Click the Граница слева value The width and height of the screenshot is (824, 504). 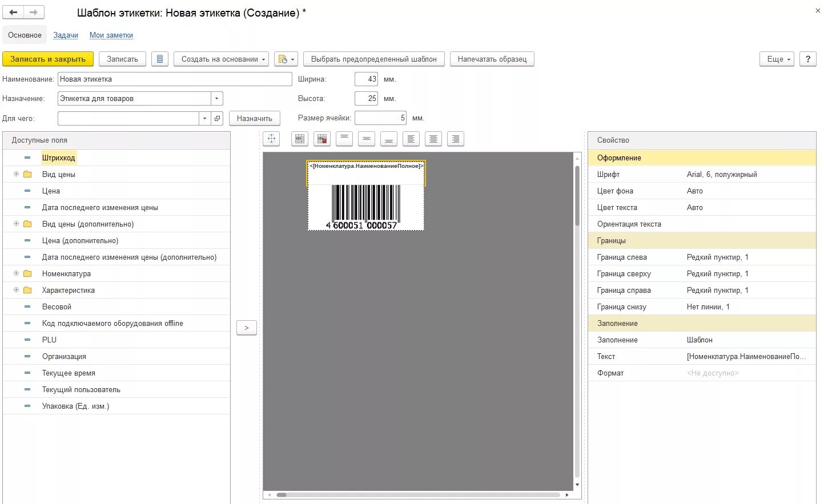tap(717, 257)
